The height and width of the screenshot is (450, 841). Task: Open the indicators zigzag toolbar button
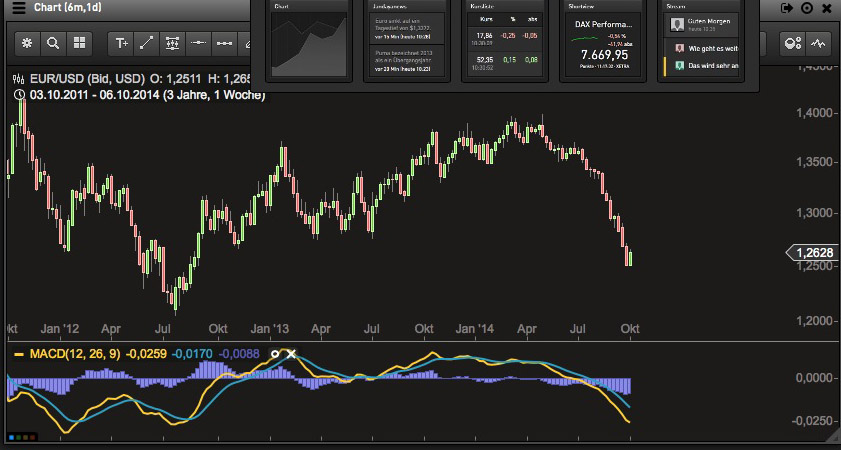click(818, 44)
